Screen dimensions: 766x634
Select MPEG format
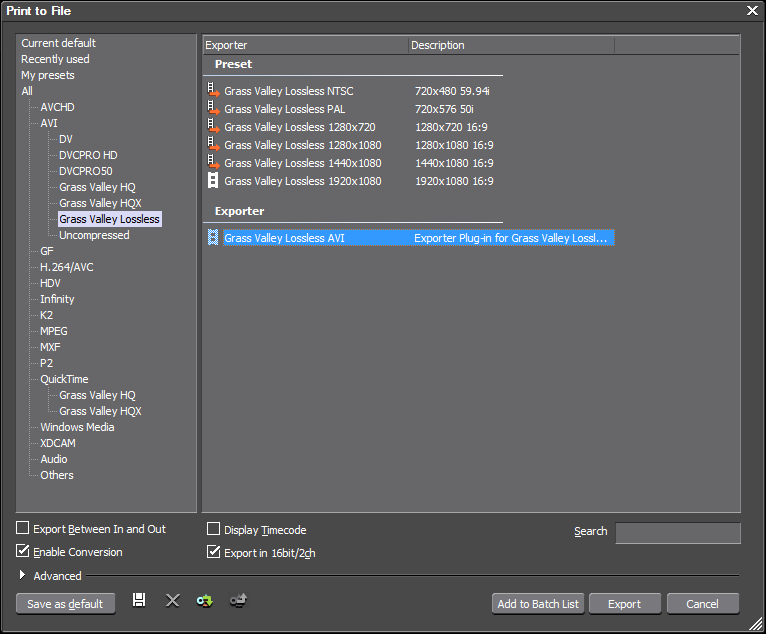click(54, 331)
